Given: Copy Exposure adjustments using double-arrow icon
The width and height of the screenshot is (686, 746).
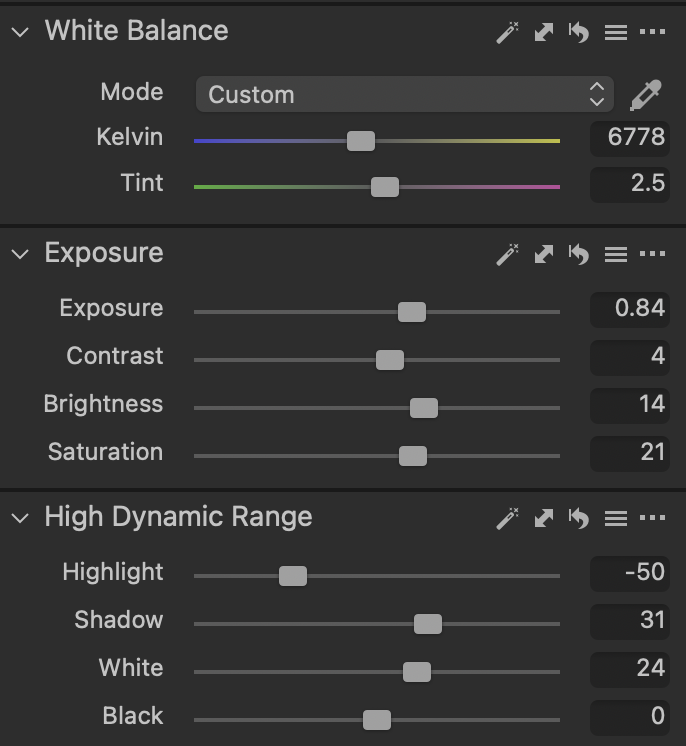Looking at the screenshot, I should click(544, 254).
